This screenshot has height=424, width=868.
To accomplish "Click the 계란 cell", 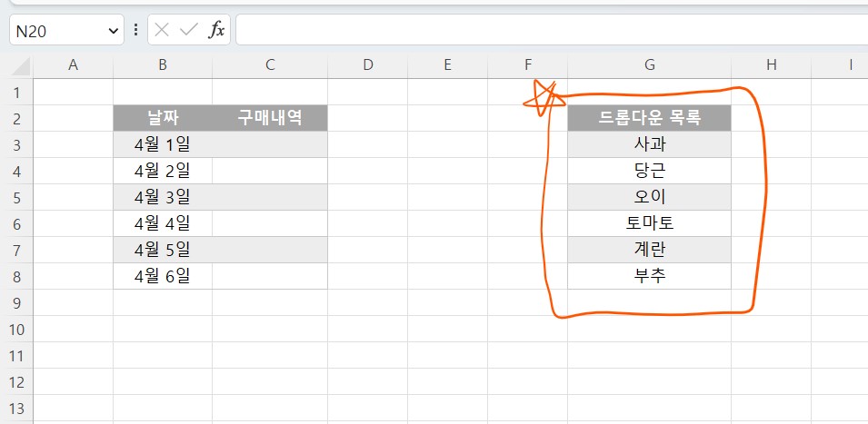I will (649, 250).
